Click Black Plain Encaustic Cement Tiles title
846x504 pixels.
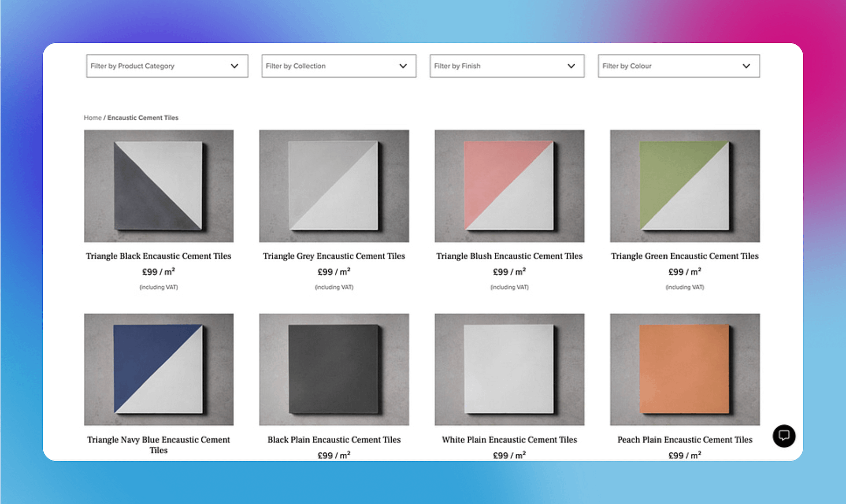coord(334,440)
